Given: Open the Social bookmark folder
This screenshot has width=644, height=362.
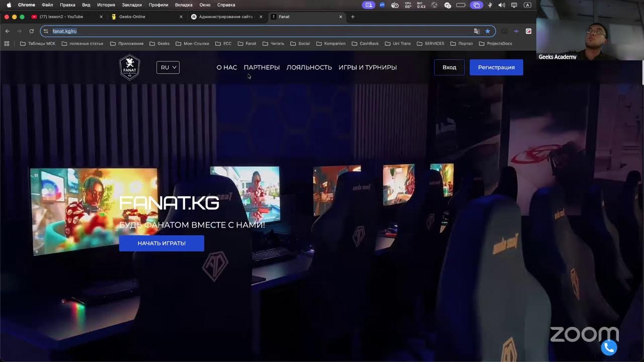Looking at the screenshot, I should point(300,44).
